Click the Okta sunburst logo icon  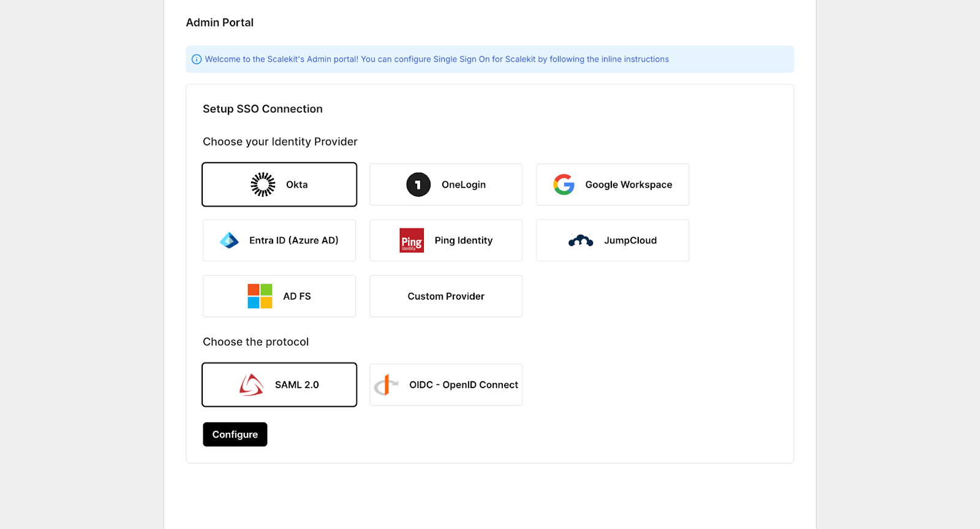pyautogui.click(x=263, y=185)
